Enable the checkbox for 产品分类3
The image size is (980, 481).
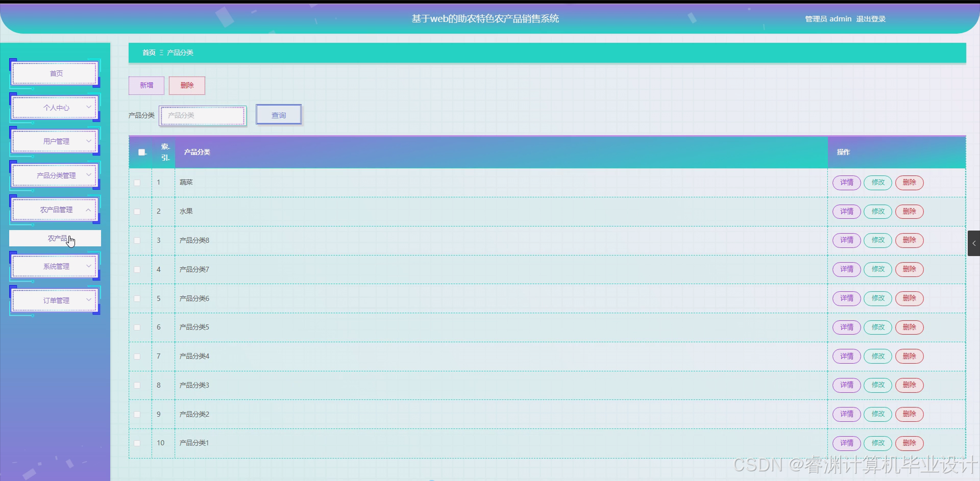click(x=137, y=385)
